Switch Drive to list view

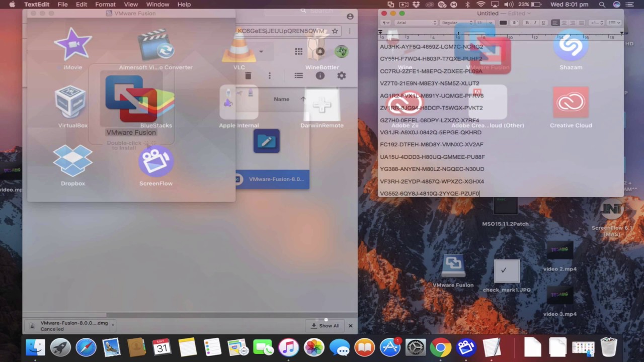[x=299, y=75]
